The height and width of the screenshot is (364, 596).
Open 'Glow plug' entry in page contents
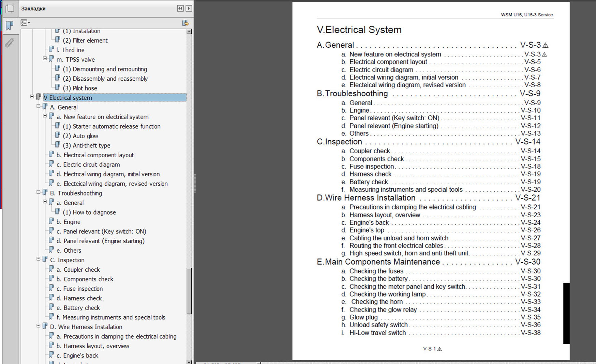click(x=363, y=317)
